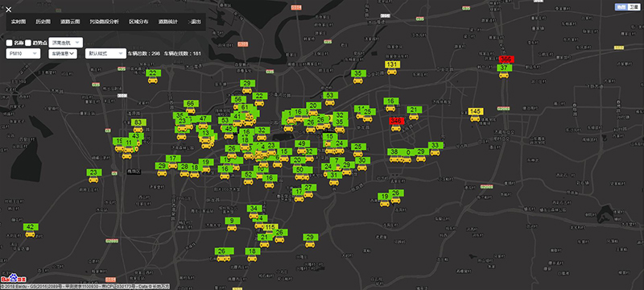Click the taxi icon under red label 366
644x290 pixels.
coord(505,75)
